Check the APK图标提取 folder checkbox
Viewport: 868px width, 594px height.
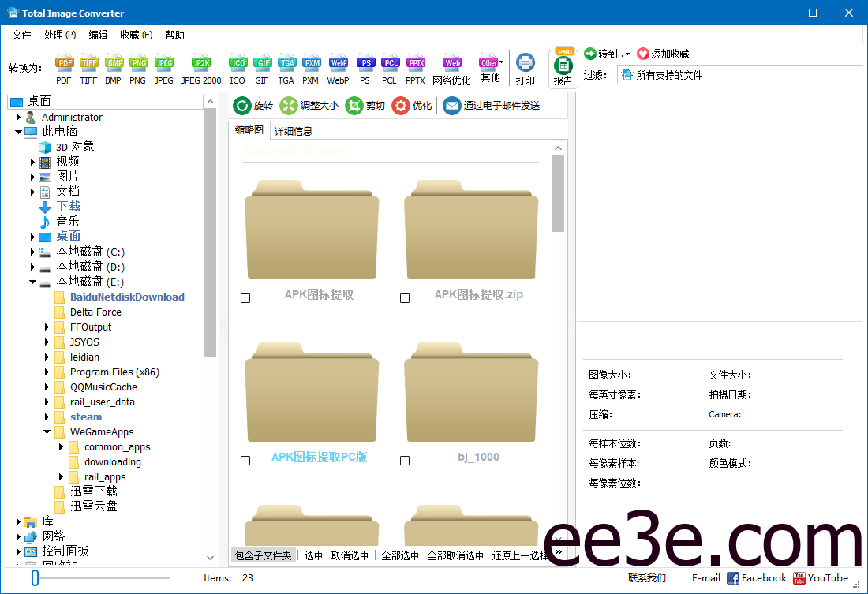coord(245,297)
